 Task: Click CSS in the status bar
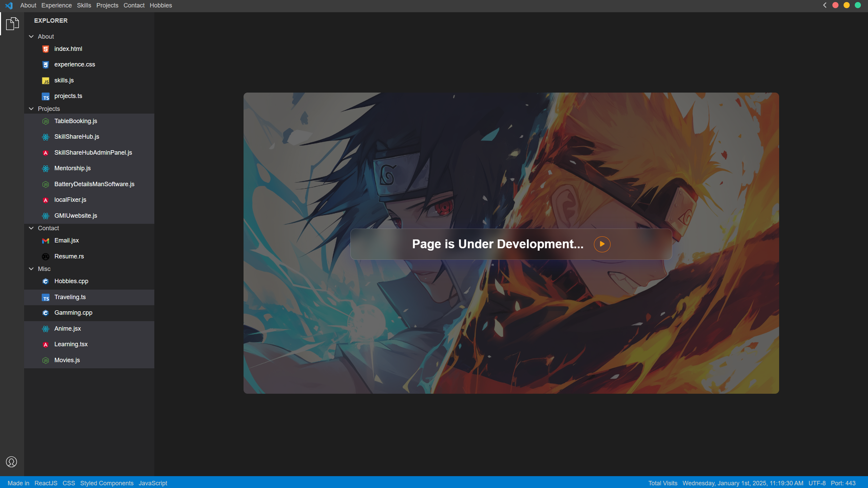tap(69, 483)
